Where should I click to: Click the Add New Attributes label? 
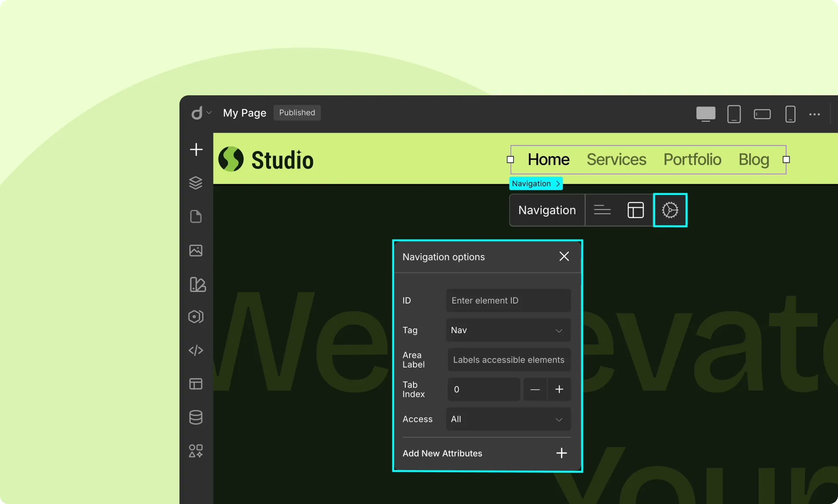point(442,453)
